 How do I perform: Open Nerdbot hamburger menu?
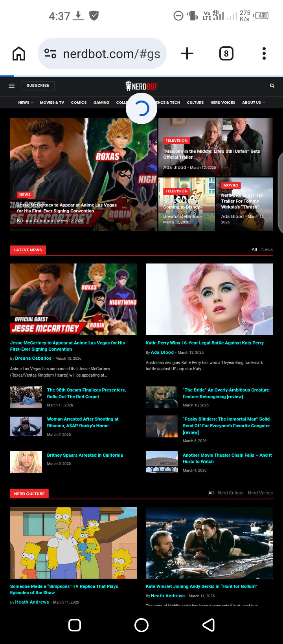coord(12,86)
